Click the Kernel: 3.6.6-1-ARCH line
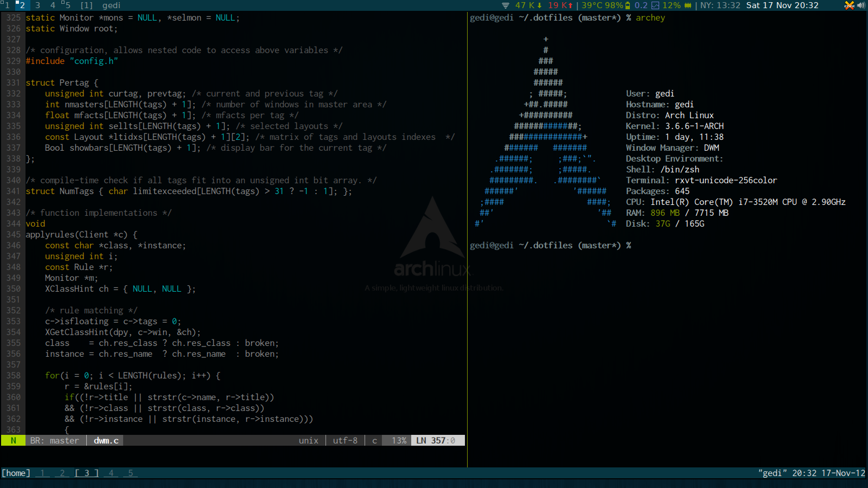 (674, 126)
